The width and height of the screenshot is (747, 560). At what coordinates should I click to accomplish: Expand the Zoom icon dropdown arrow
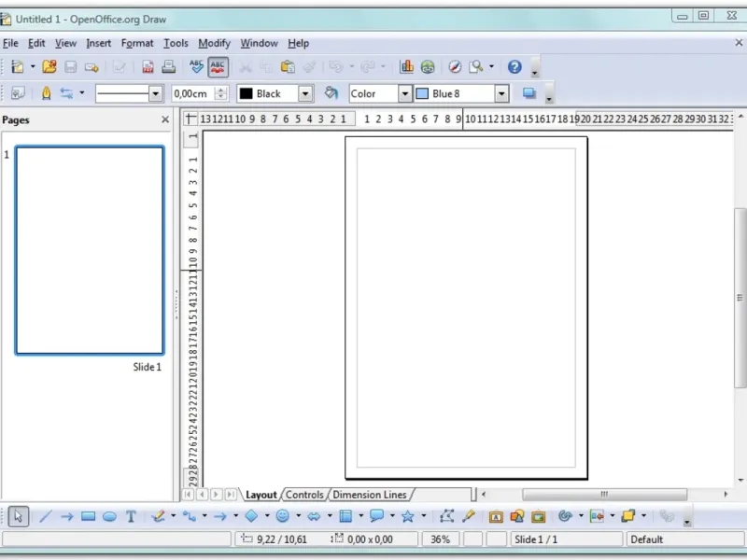492,66
